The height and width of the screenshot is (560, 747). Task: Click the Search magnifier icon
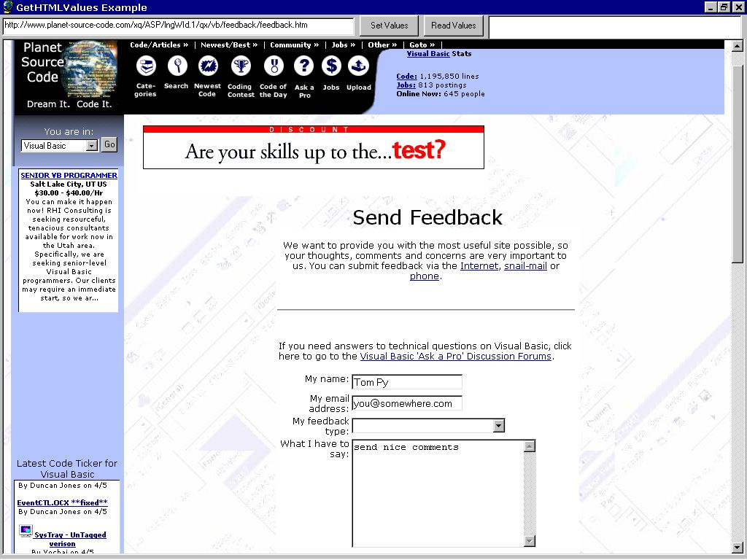click(177, 66)
